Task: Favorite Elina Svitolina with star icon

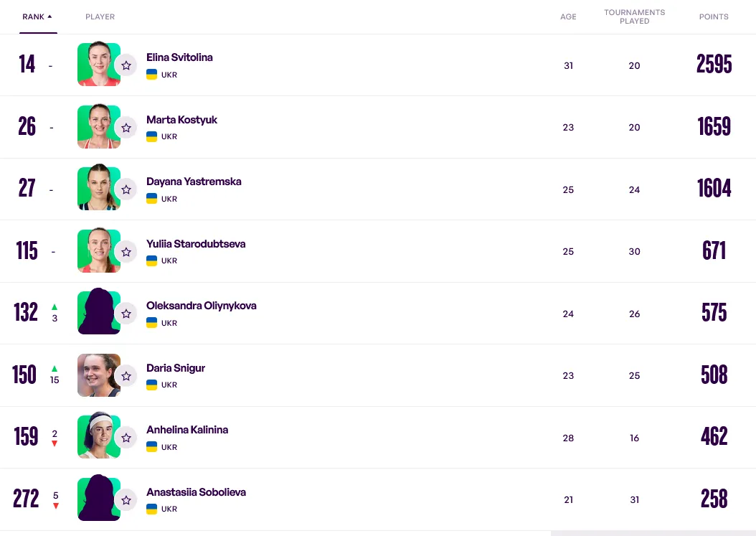Action: 126,65
